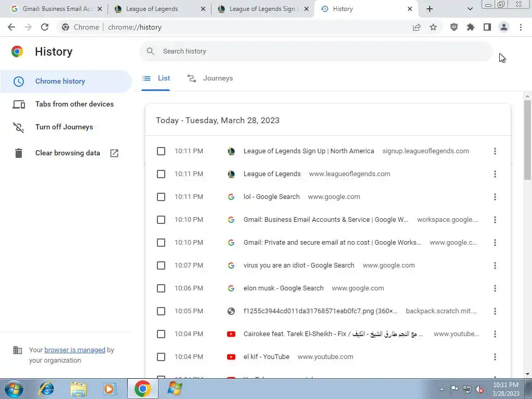Screen dimensions: 532x399
Task: Tick the Gmail: Business Email Accounts entry
Action: click(161, 220)
